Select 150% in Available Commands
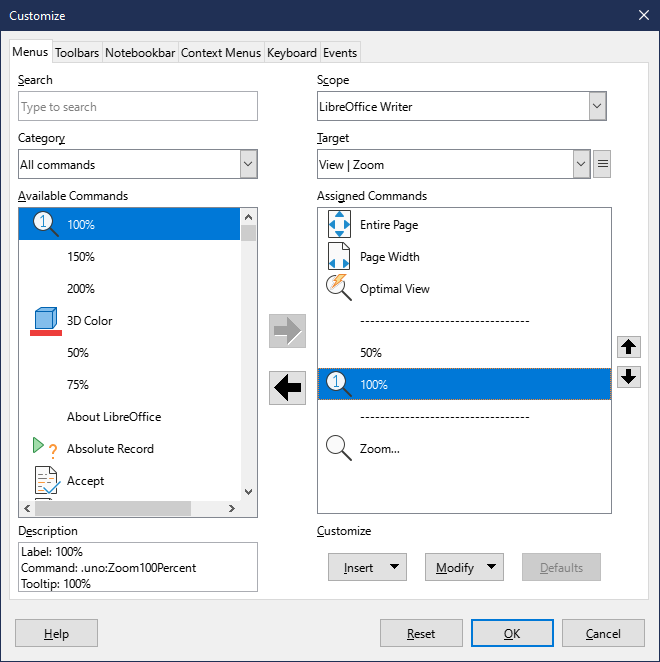The image size is (660, 662). pyautogui.click(x=129, y=256)
